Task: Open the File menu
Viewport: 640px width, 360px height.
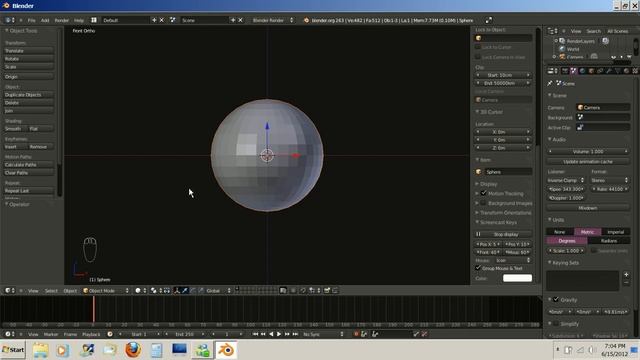Action: point(31,20)
